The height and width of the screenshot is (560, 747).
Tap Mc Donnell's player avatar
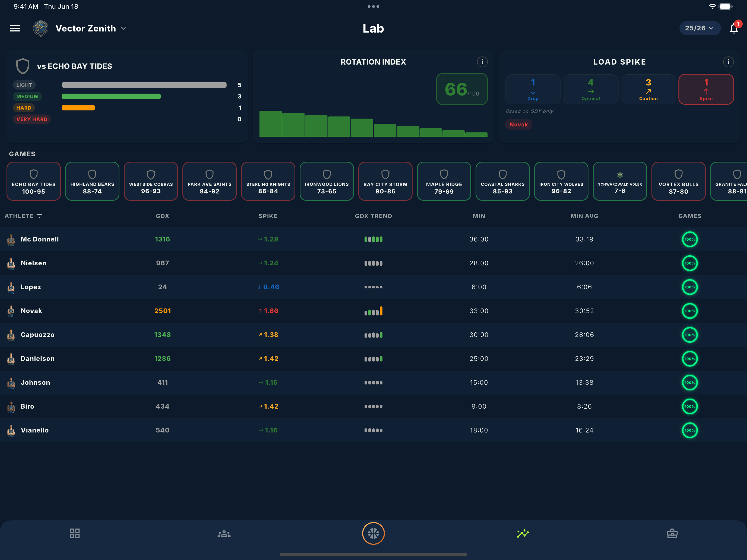tap(11, 239)
